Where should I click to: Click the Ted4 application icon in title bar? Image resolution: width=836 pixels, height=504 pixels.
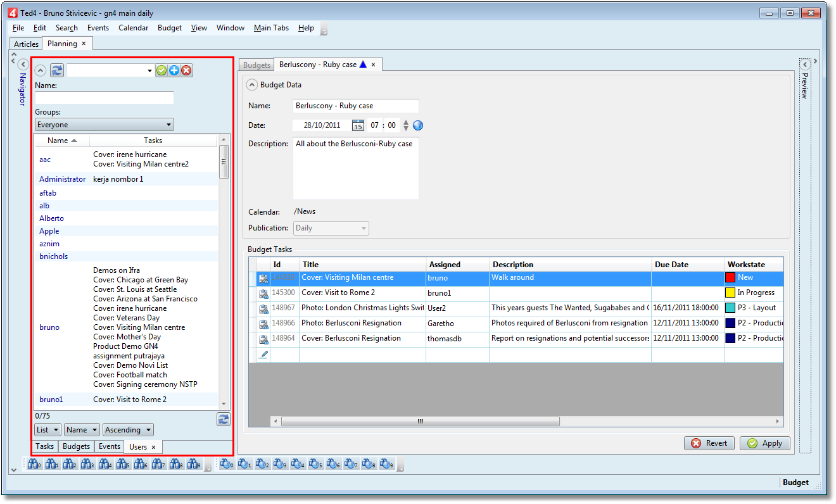(11, 13)
